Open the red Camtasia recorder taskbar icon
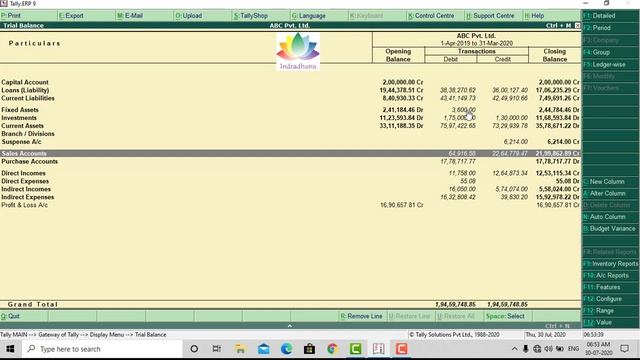 tap(402, 349)
